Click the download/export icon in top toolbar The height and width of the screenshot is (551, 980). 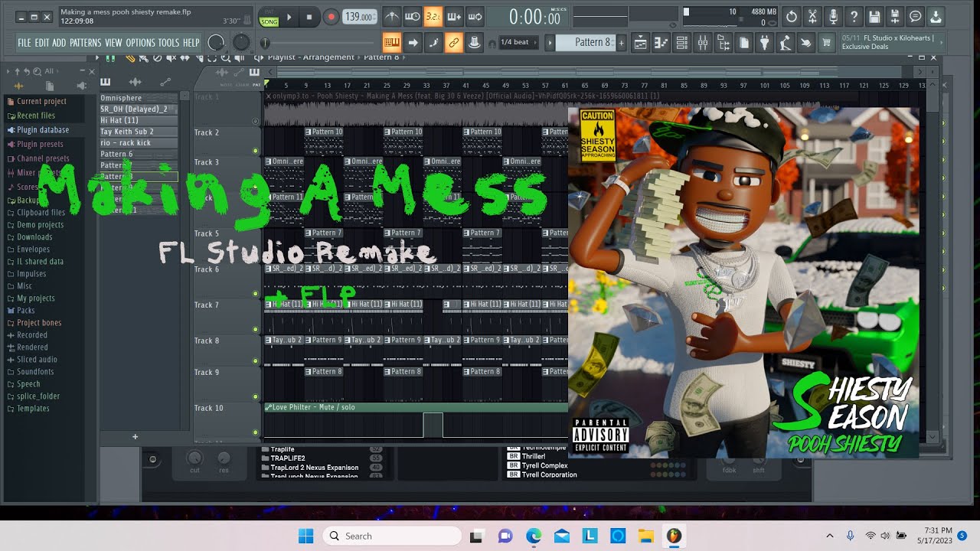[936, 16]
